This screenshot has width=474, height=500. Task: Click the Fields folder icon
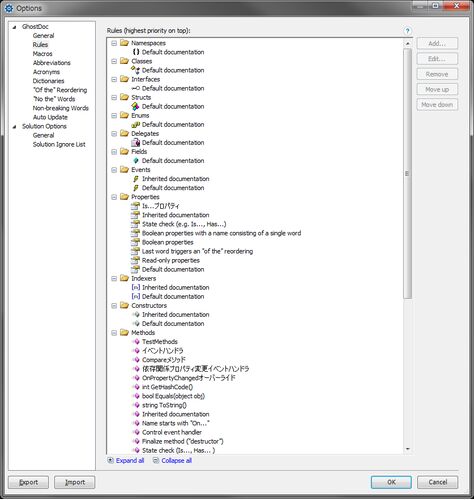click(x=124, y=151)
